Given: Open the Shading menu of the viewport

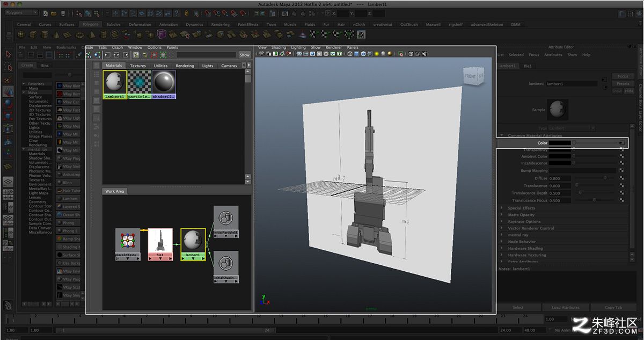Looking at the screenshot, I should (x=279, y=47).
